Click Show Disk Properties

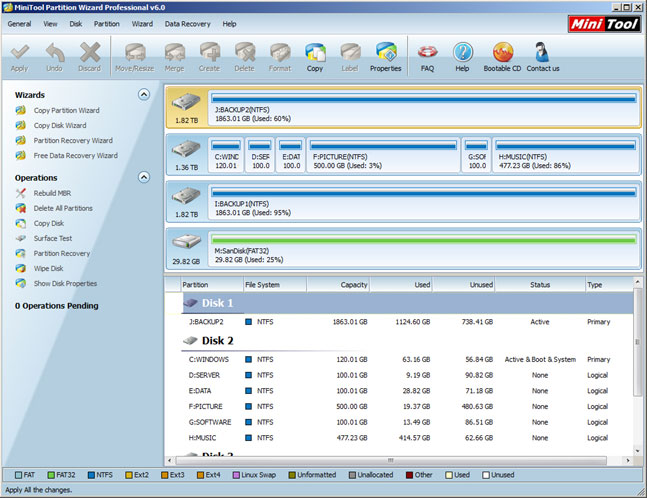(65, 283)
